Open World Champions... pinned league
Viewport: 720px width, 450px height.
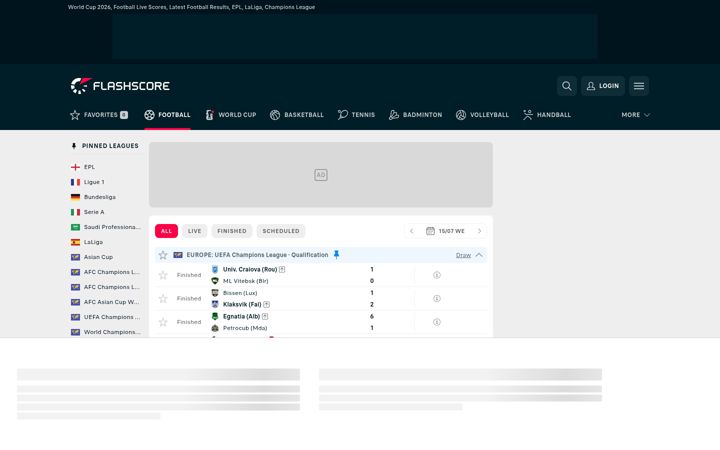(x=112, y=332)
